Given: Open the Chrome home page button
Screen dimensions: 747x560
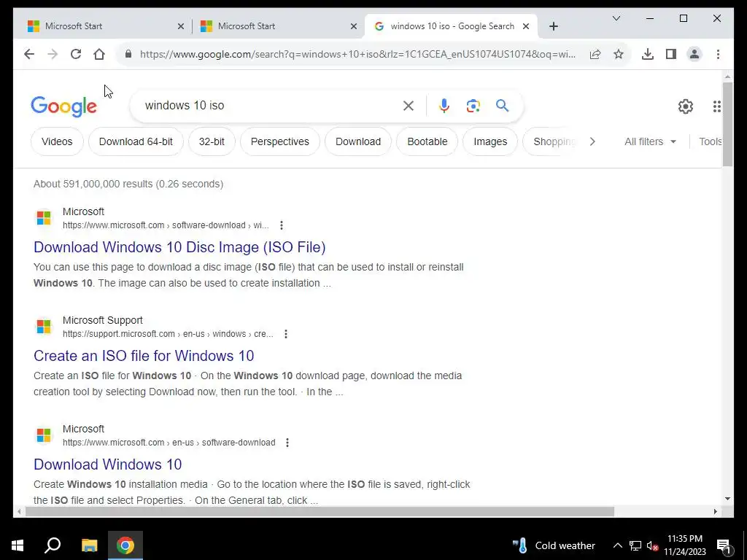Looking at the screenshot, I should click(x=99, y=54).
